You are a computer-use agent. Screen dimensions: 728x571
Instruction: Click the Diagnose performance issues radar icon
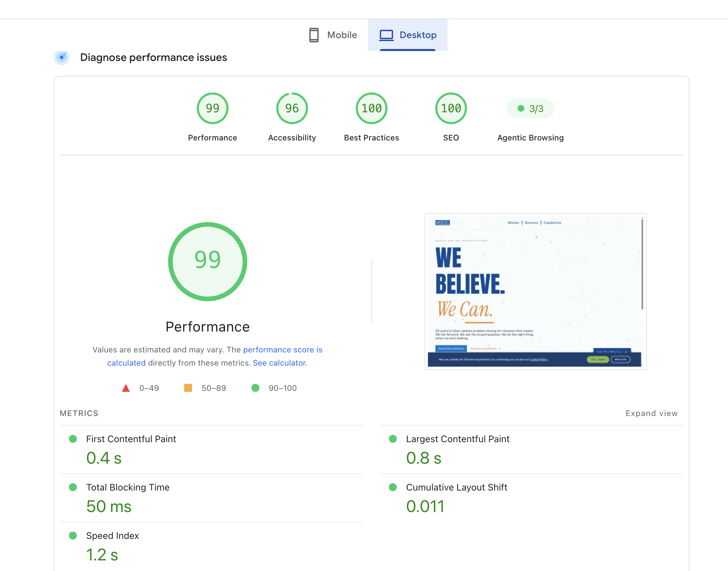coord(62,58)
